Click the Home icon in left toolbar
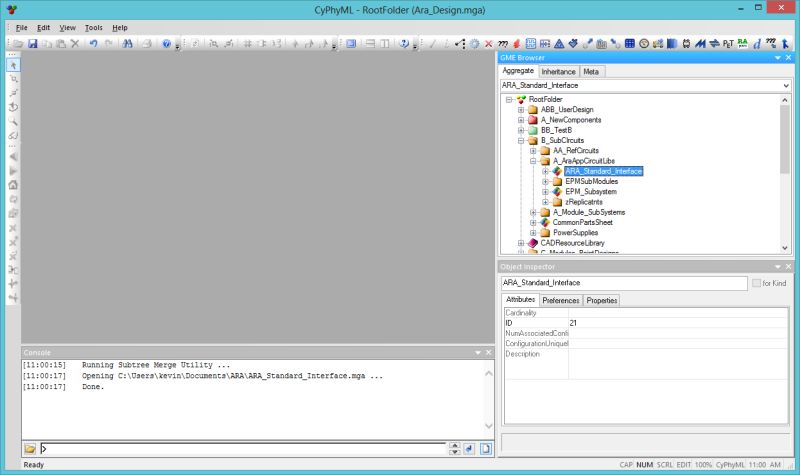Viewport: 800px width, 475px height. pos(13,185)
